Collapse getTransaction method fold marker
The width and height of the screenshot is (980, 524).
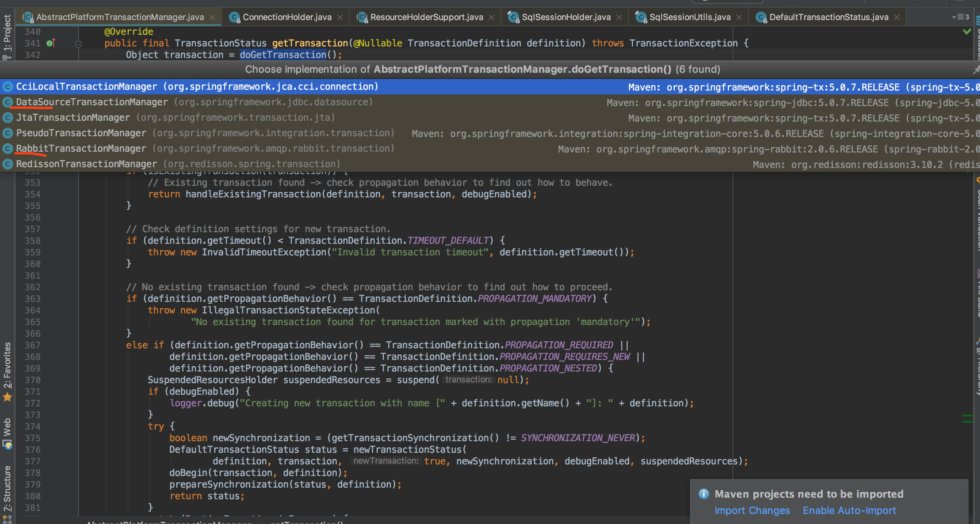pyautogui.click(x=79, y=44)
